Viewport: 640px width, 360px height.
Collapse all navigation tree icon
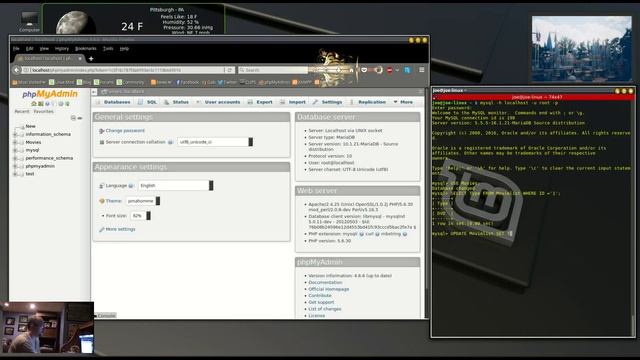(x=73, y=118)
